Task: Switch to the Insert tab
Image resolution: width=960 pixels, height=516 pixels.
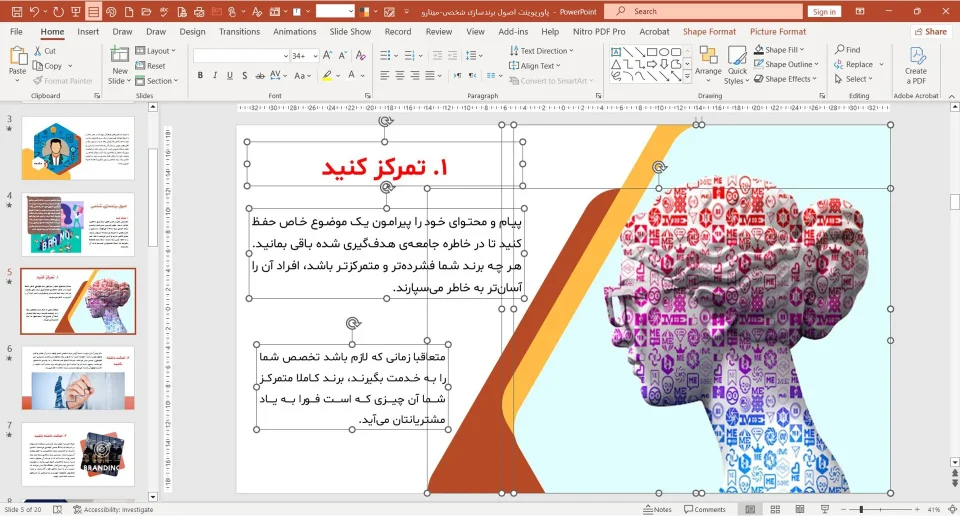Action: tap(88, 32)
